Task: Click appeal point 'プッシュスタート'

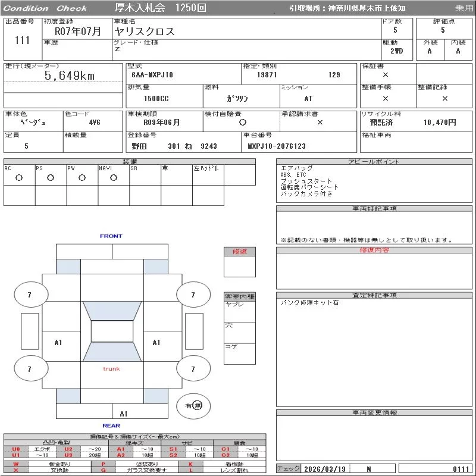Action: point(306,181)
